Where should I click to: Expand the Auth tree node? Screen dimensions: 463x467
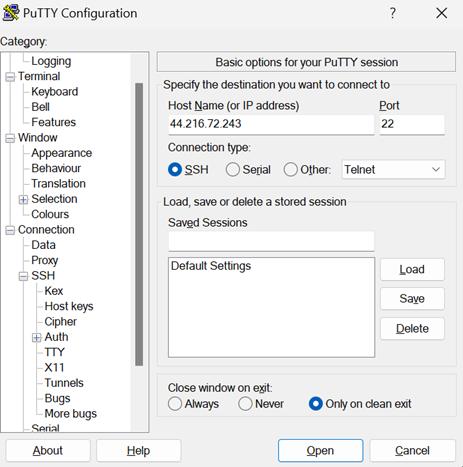tap(36, 338)
